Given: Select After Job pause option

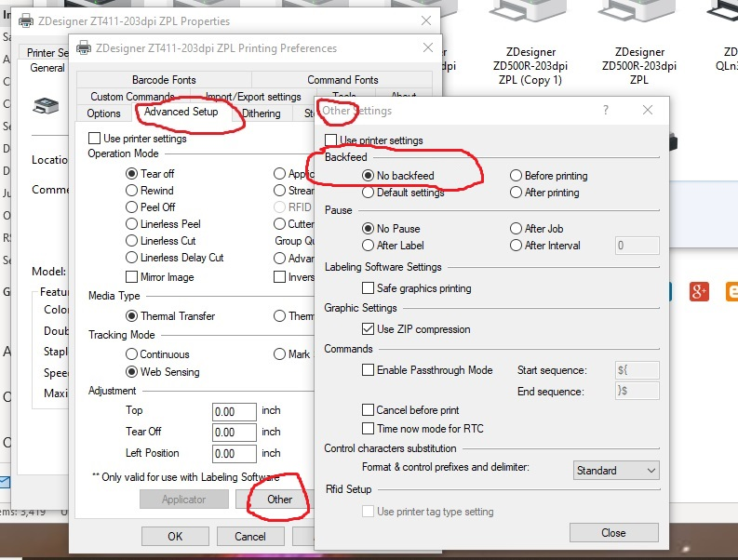Looking at the screenshot, I should point(516,229).
